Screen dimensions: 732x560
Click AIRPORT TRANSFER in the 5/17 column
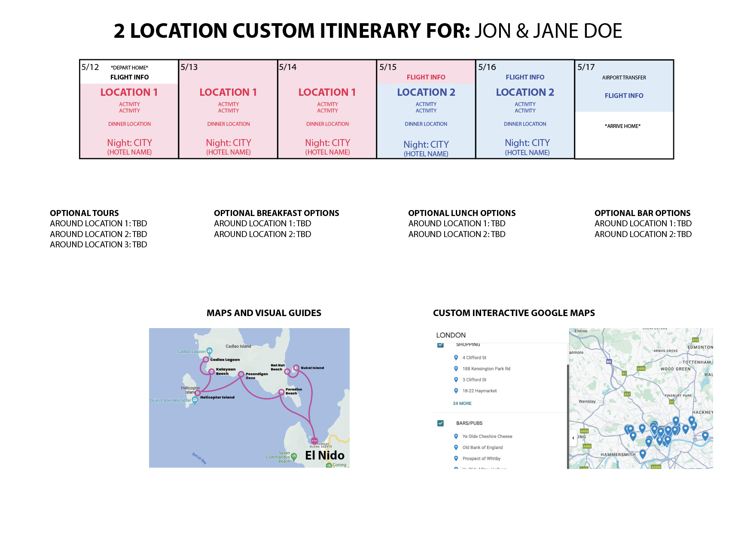coord(624,78)
